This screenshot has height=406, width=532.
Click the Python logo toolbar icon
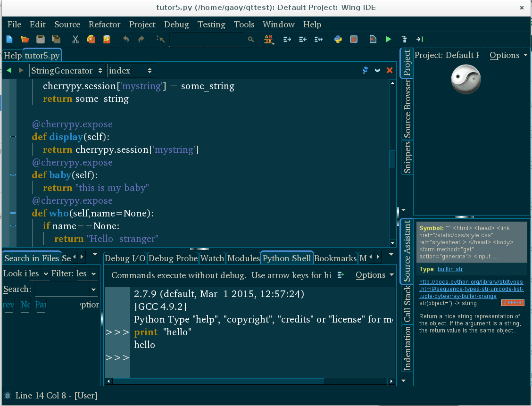point(338,40)
